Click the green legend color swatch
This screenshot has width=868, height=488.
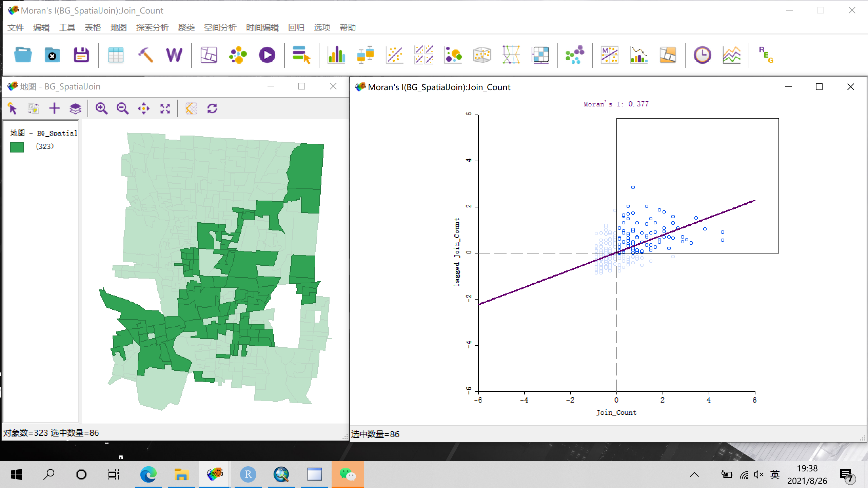(17, 147)
